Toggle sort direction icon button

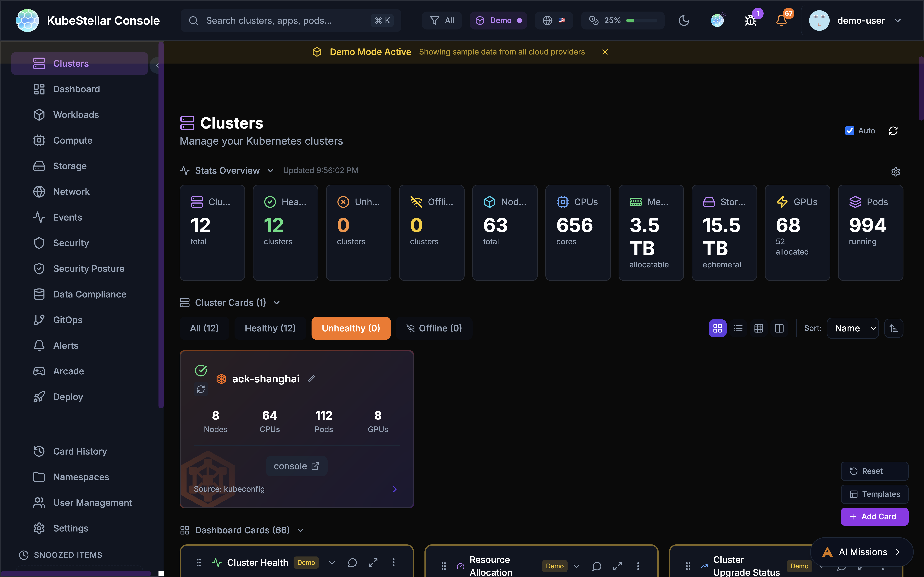(x=894, y=328)
